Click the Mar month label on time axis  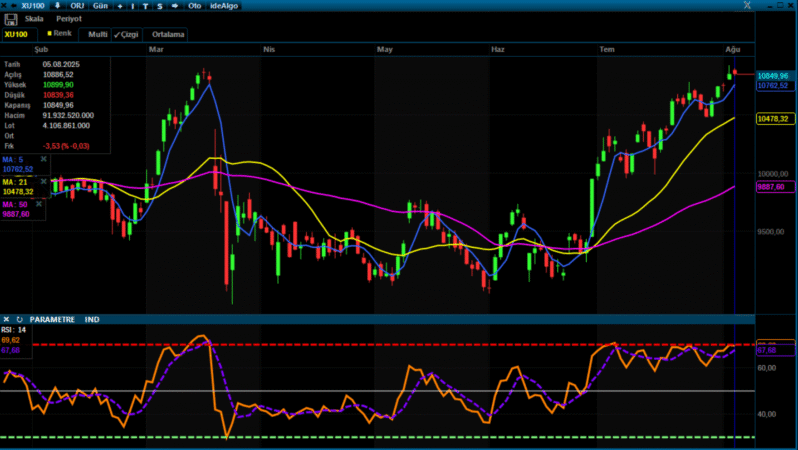tap(156, 49)
